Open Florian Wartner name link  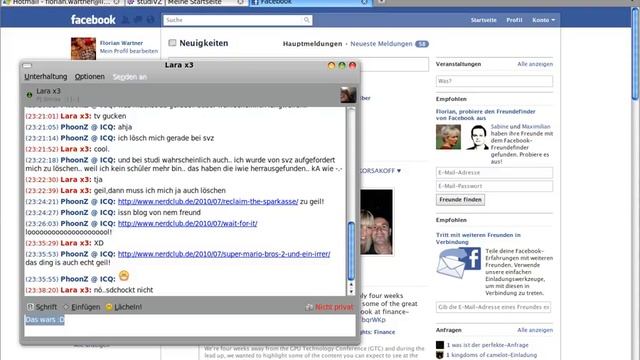[121, 43]
